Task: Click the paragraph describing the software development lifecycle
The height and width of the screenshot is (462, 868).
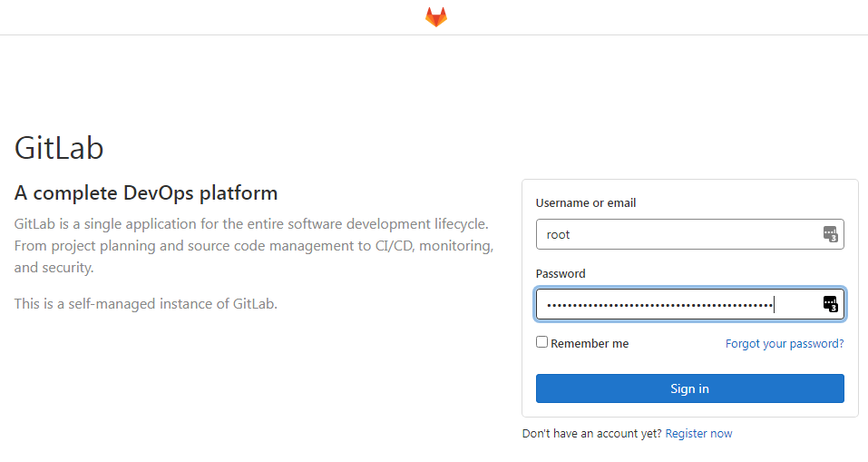Action: point(254,245)
